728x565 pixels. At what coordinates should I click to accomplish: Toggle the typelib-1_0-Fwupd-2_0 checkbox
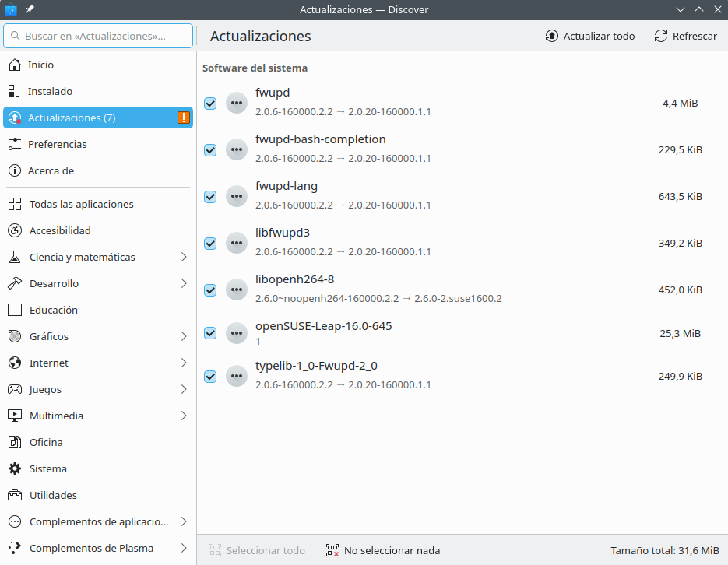pyautogui.click(x=210, y=377)
